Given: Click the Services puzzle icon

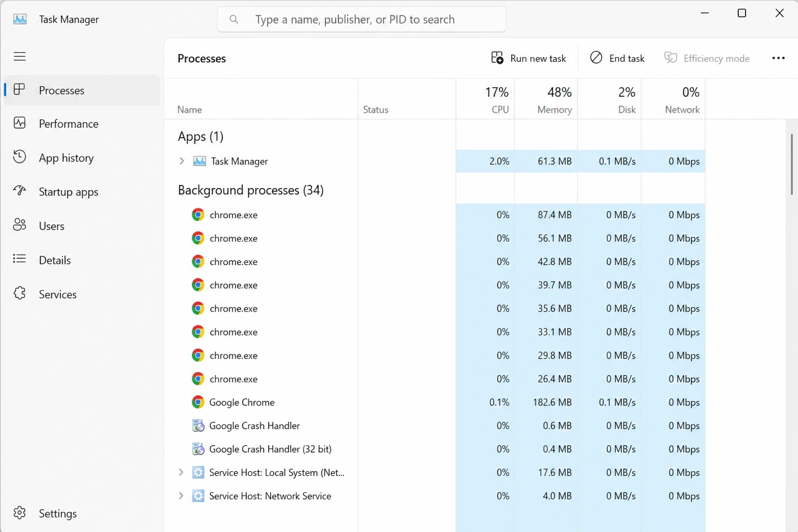Looking at the screenshot, I should (19, 294).
